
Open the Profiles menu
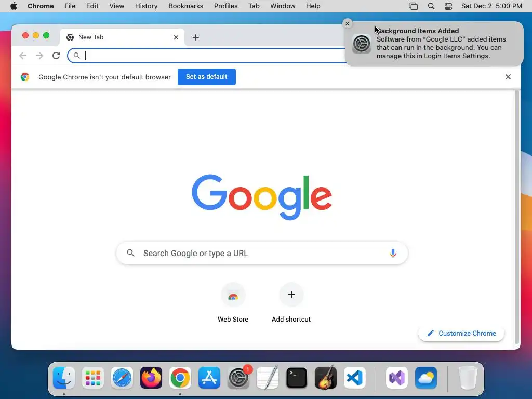coord(225,6)
